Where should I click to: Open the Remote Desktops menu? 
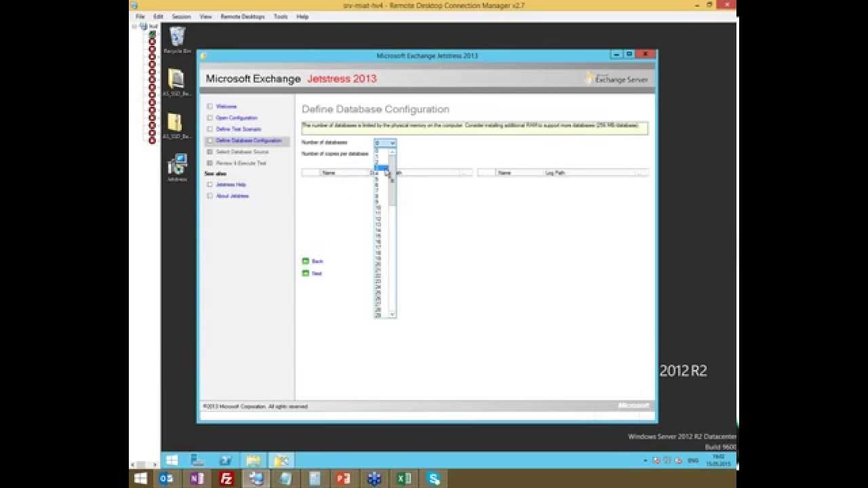pos(242,16)
